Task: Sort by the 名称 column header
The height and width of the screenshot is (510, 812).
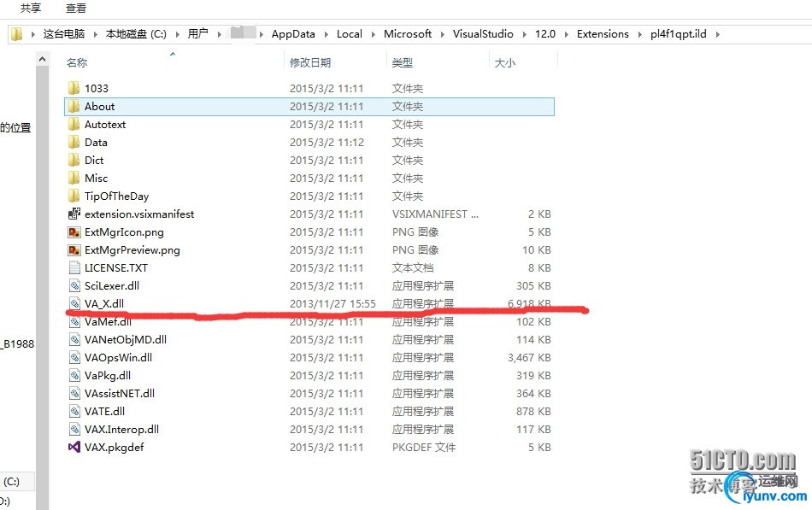Action: [x=77, y=62]
